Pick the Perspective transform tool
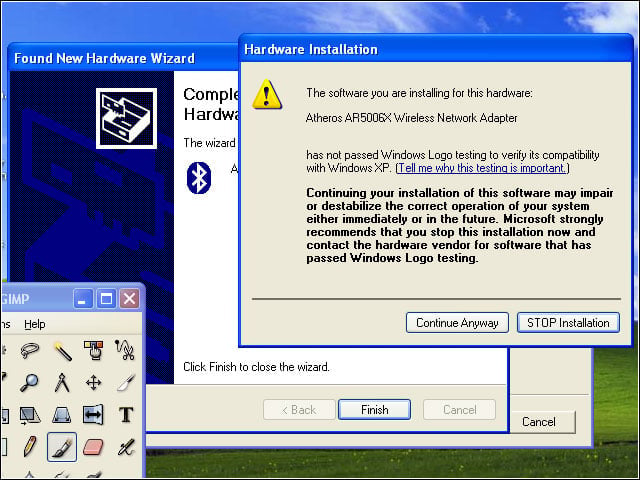 pos(62,416)
